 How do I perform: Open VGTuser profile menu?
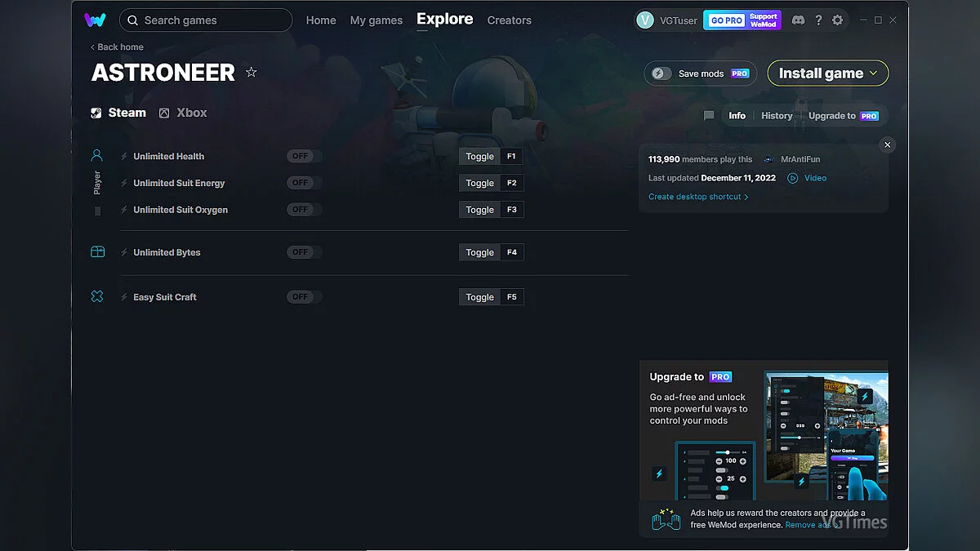click(x=666, y=20)
